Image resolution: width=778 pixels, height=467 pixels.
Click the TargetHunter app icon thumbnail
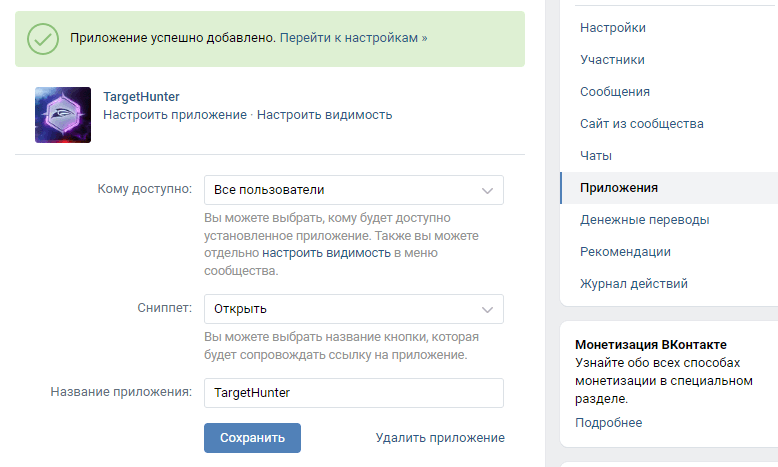tap(63, 115)
